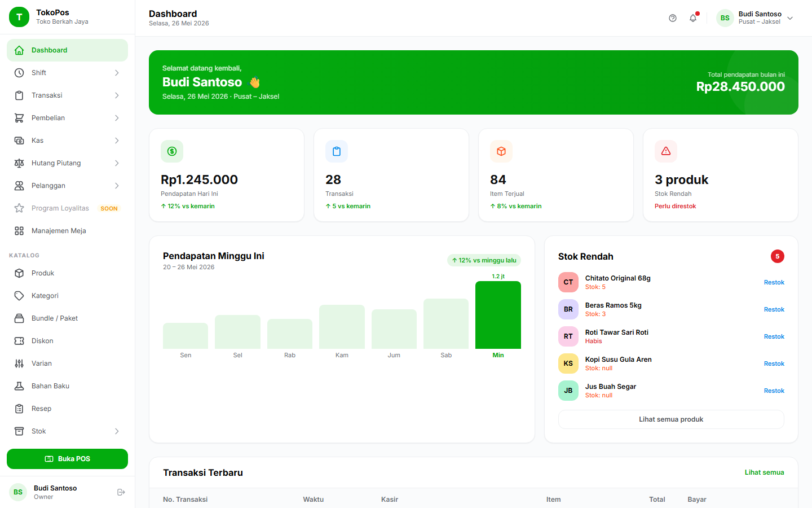
Task: Open the help question-mark icon
Action: [673, 18]
